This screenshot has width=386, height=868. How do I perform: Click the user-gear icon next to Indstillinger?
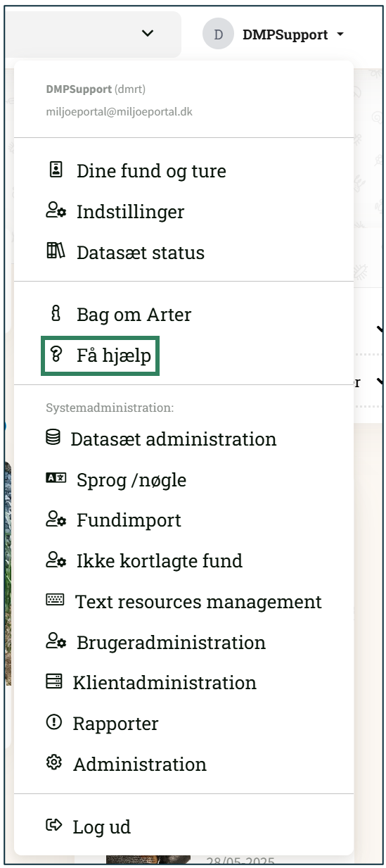coord(56,210)
